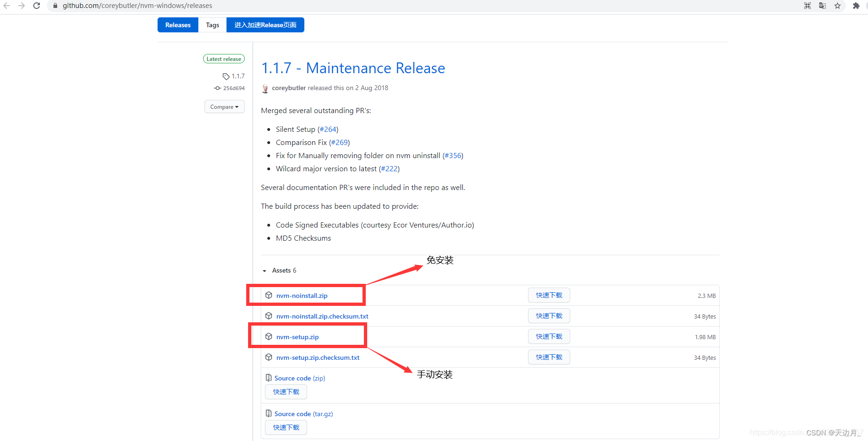868x441 pixels.
Task: Download Source code (tar.gz)
Action: click(303, 414)
